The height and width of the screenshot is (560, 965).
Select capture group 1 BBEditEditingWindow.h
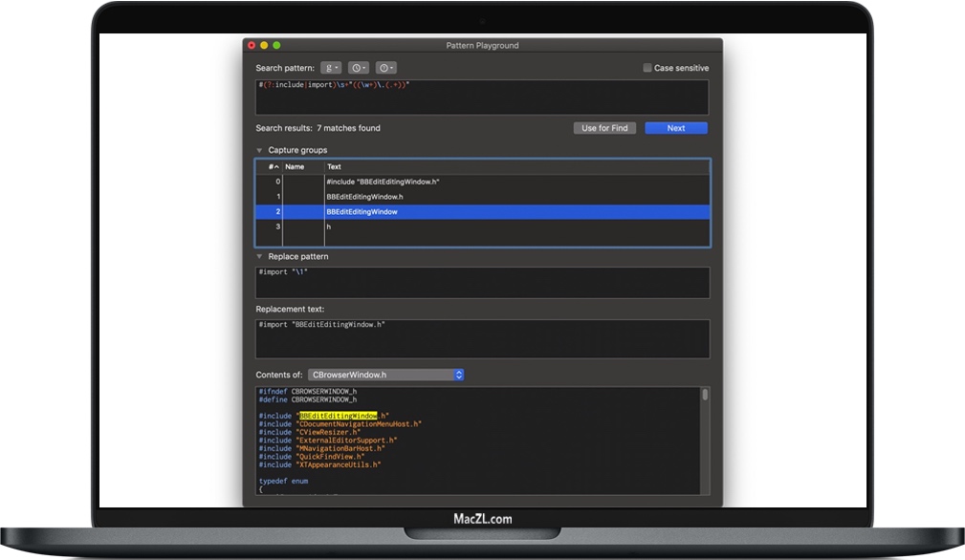pos(430,196)
